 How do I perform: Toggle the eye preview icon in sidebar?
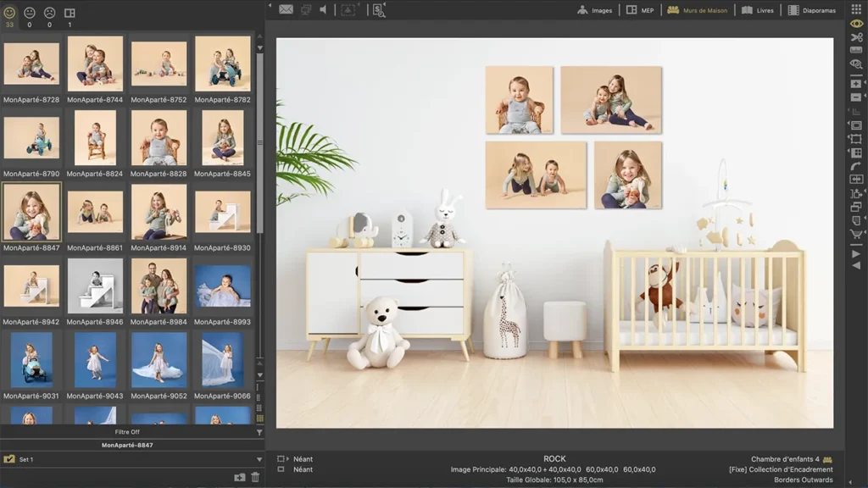[x=855, y=23]
